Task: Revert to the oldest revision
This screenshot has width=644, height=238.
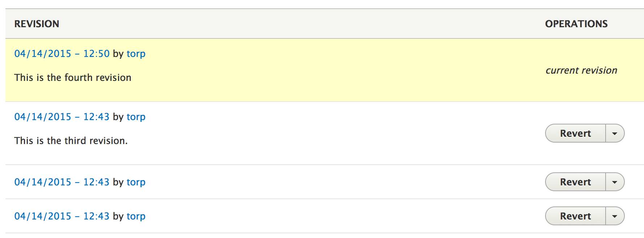Action: click(x=576, y=216)
